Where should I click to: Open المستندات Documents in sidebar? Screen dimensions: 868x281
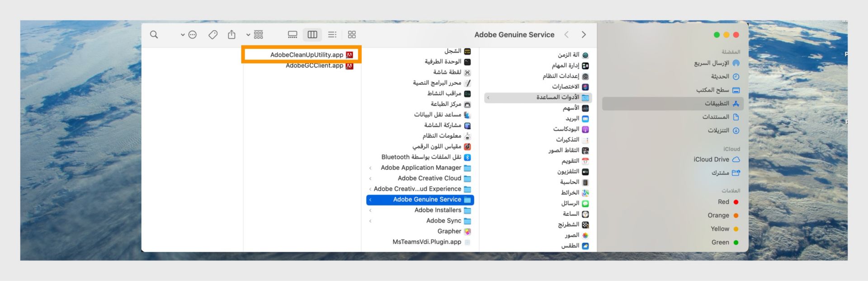pos(721,117)
